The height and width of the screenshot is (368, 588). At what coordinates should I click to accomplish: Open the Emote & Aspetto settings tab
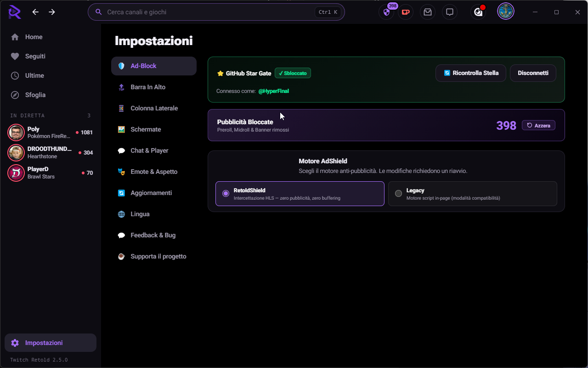154,172
